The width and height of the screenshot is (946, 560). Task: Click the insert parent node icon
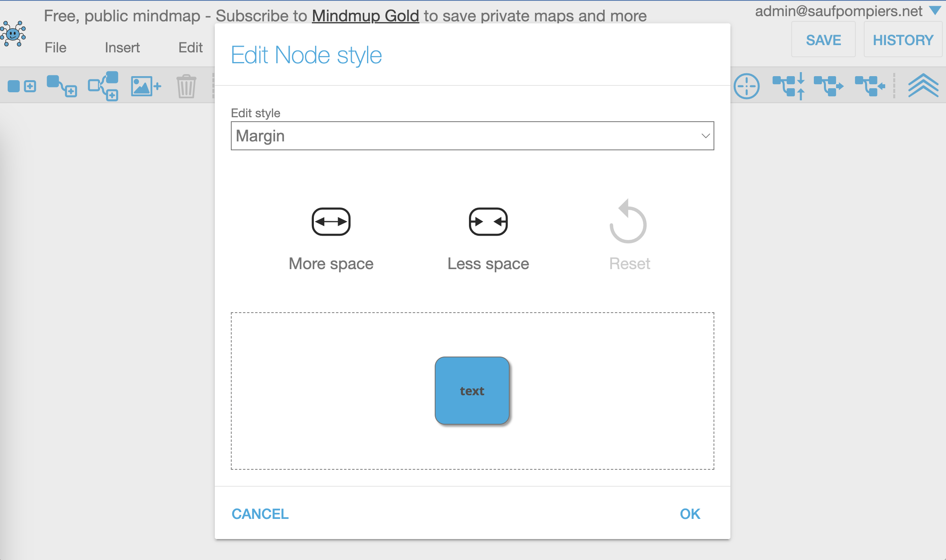click(x=104, y=86)
